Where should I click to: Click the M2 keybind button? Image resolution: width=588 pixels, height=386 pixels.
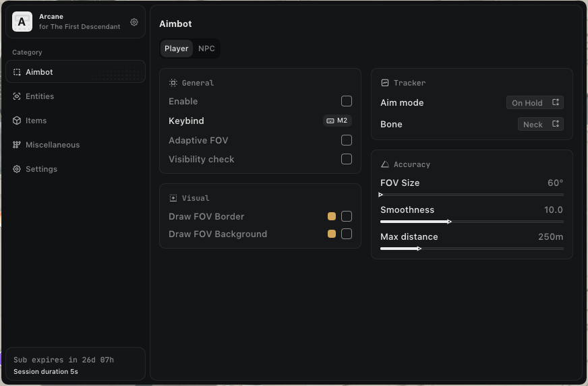pos(337,121)
